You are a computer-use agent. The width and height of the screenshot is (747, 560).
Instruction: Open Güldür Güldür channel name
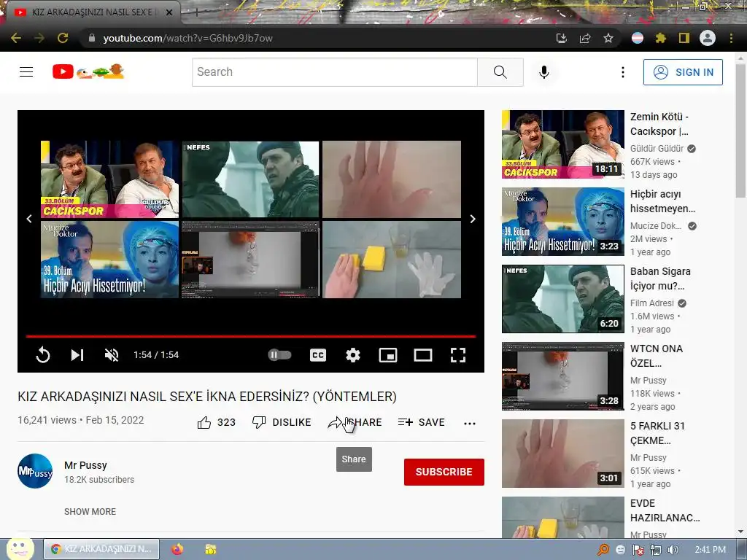click(657, 149)
